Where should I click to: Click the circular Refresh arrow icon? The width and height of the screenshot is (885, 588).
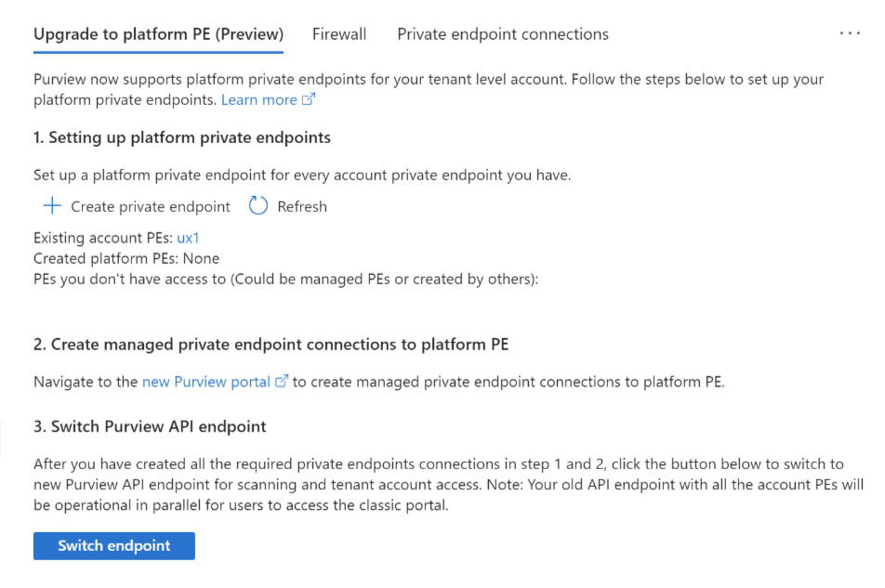[258, 206]
